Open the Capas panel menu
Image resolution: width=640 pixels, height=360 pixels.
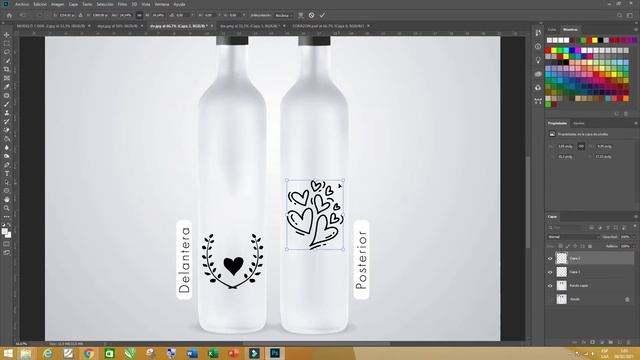tap(636, 216)
